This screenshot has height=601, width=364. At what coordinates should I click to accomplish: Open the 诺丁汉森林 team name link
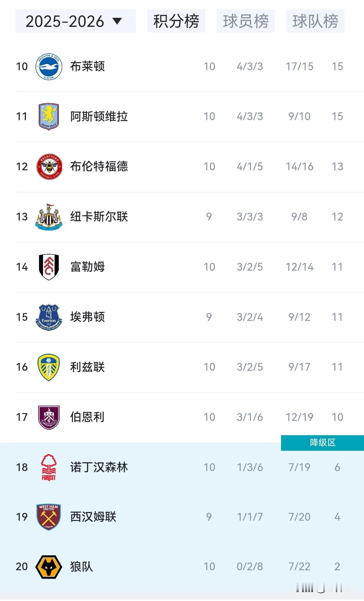[99, 467]
